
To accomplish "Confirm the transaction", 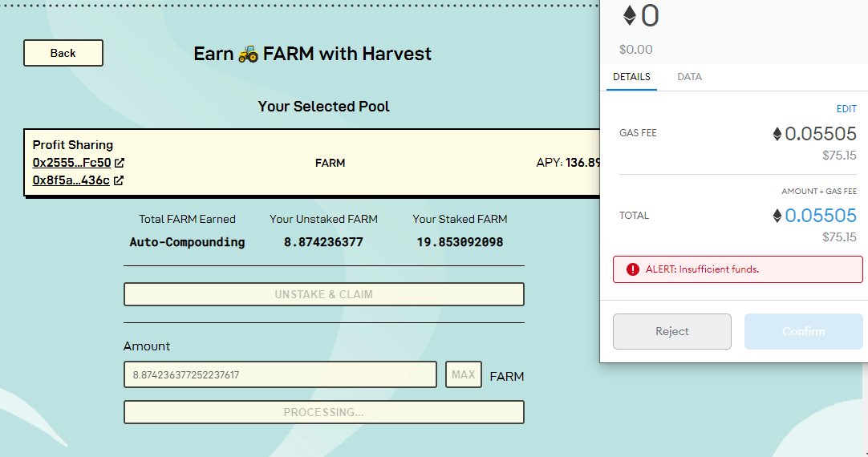I will click(803, 331).
